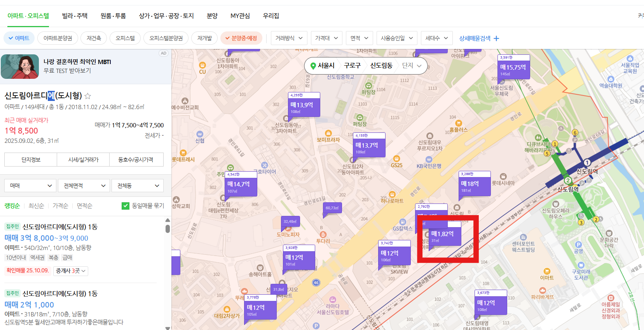Click the 동호수/공시가격 button
This screenshot has height=330, width=644.
click(136, 160)
